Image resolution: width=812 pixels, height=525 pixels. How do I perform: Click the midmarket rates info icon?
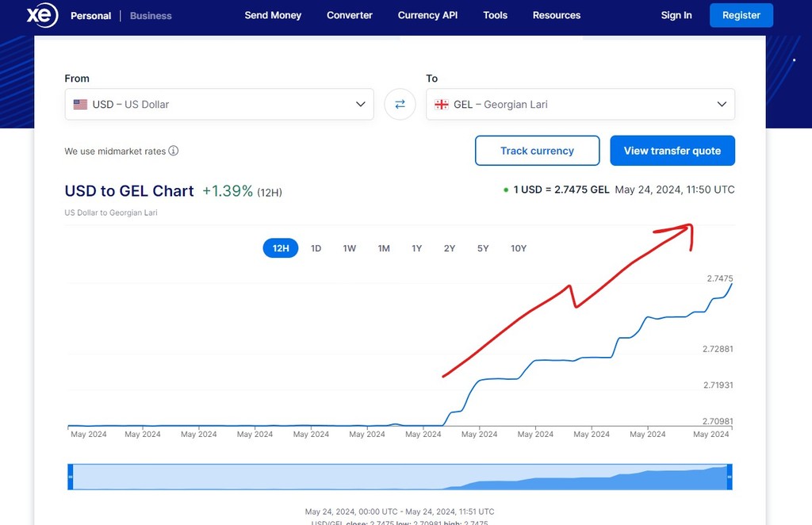174,151
